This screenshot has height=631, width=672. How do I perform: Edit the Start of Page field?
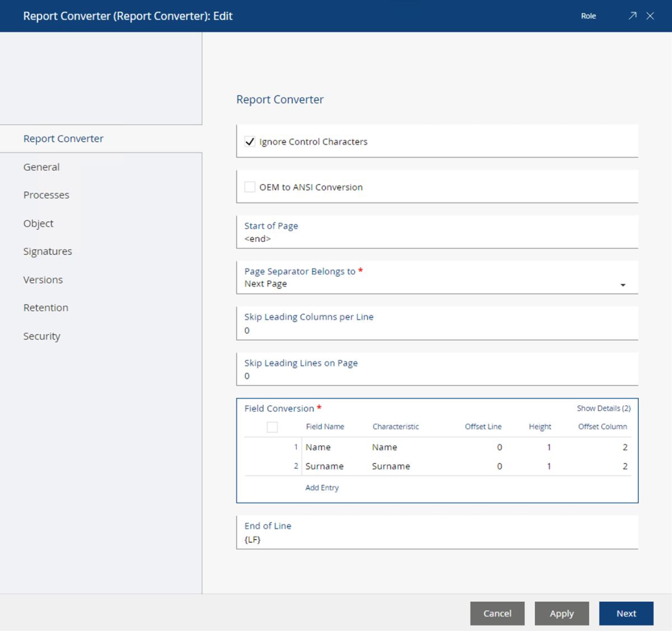(437, 232)
